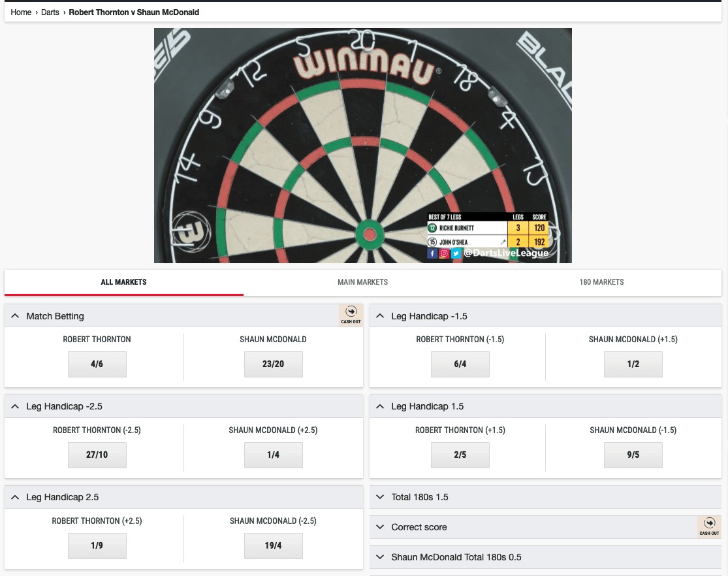Click the Correct score Cash Out icon
Screen dimensions: 728x576
[x=709, y=527]
